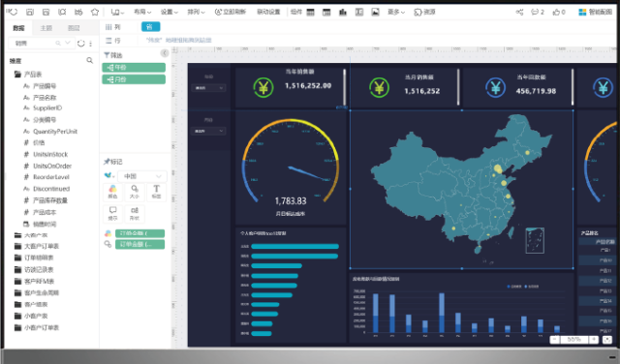Open the 大小 size mark card

(x=135, y=192)
